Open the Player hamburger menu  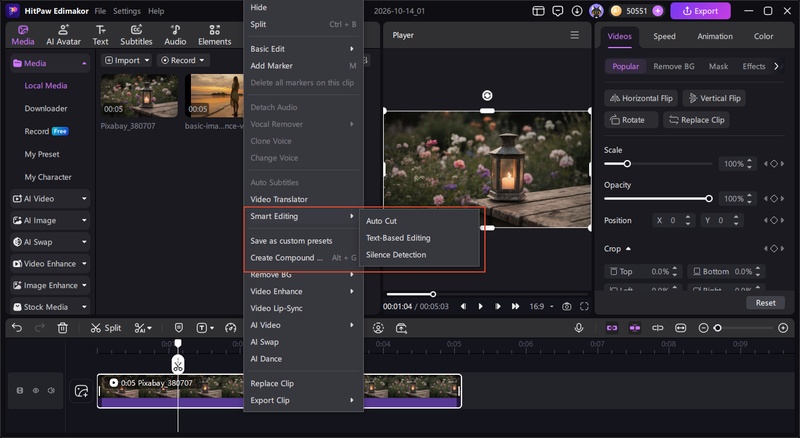[574, 35]
